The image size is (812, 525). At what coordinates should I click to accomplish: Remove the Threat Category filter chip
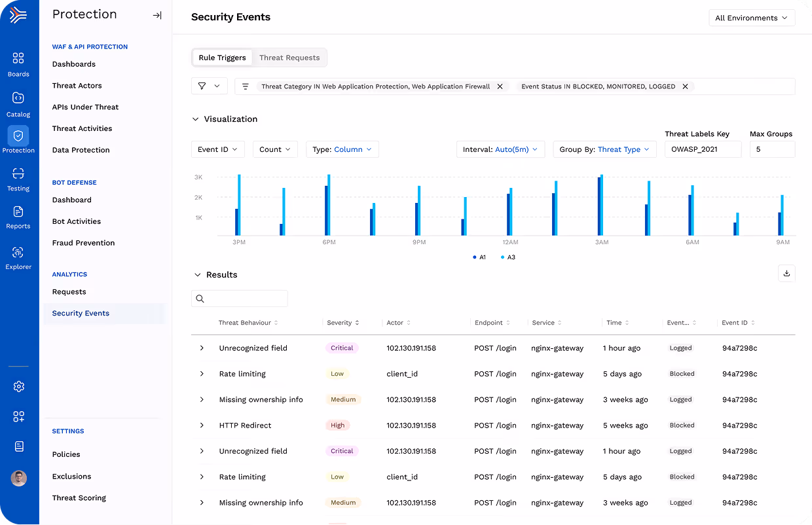click(x=500, y=86)
